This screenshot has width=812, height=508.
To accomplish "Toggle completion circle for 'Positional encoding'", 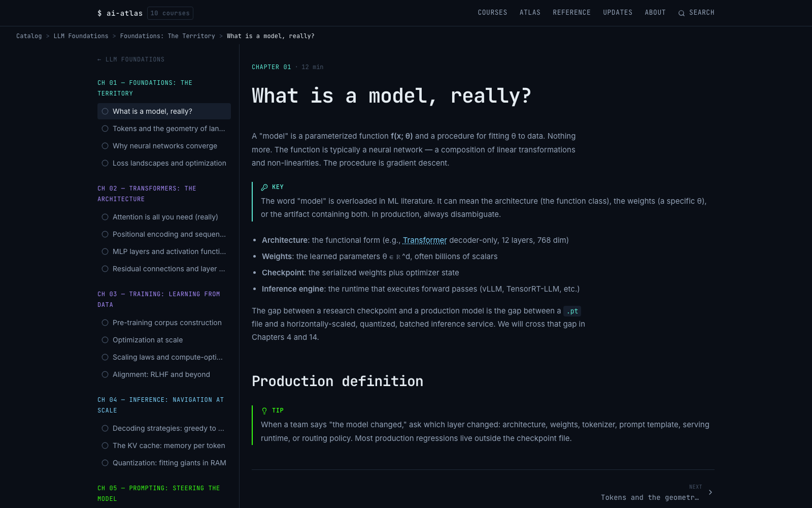I will point(105,234).
